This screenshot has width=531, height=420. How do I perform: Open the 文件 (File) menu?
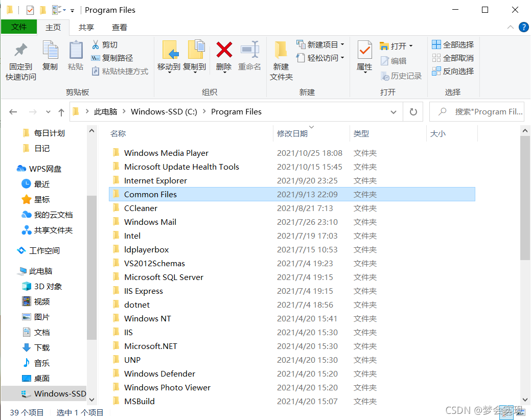coord(18,27)
